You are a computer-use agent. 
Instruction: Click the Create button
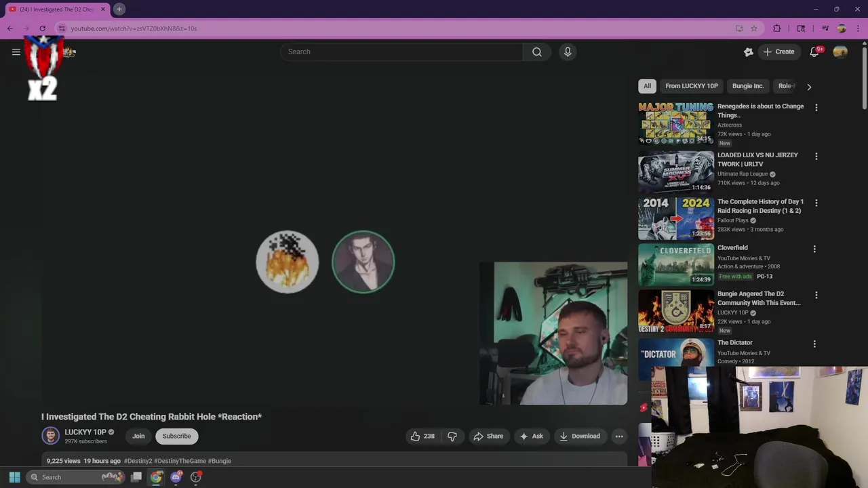tap(779, 52)
